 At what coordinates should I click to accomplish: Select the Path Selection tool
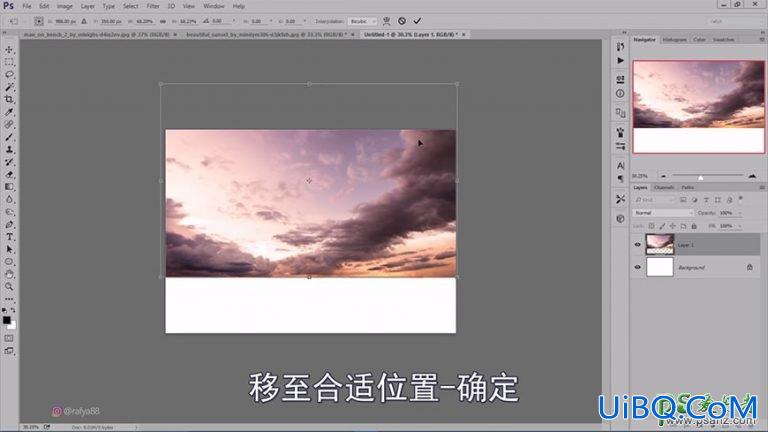point(9,249)
